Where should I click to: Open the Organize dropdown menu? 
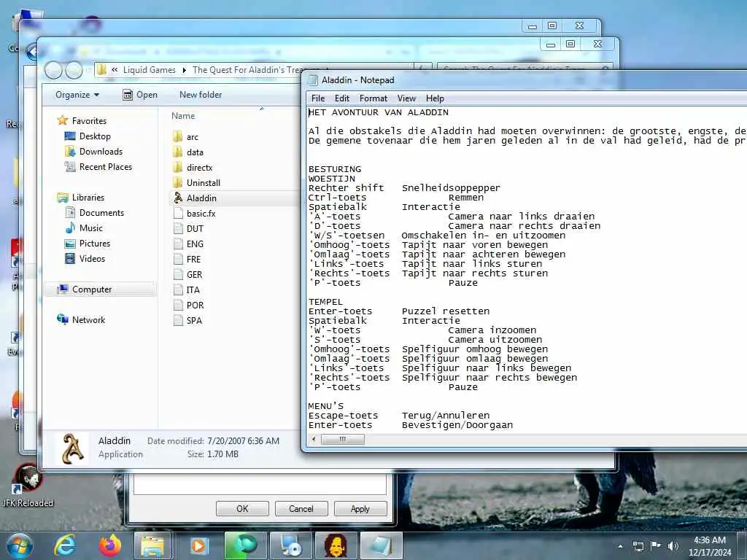(77, 95)
